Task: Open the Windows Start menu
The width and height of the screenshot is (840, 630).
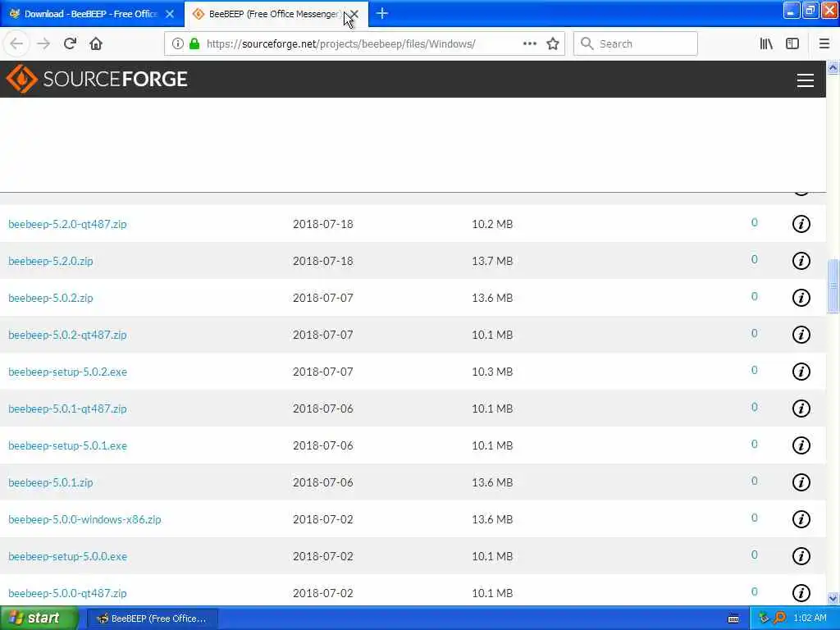Action: [39, 619]
